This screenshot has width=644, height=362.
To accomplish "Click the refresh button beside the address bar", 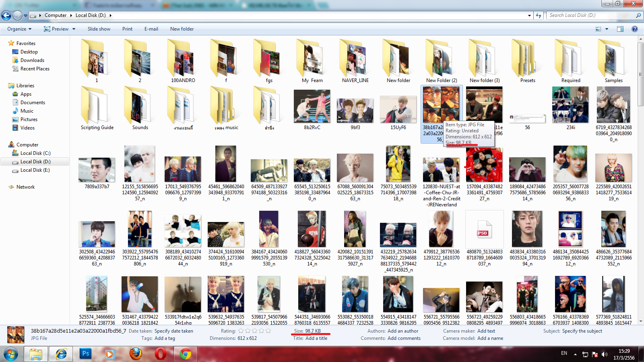I will (539, 15).
